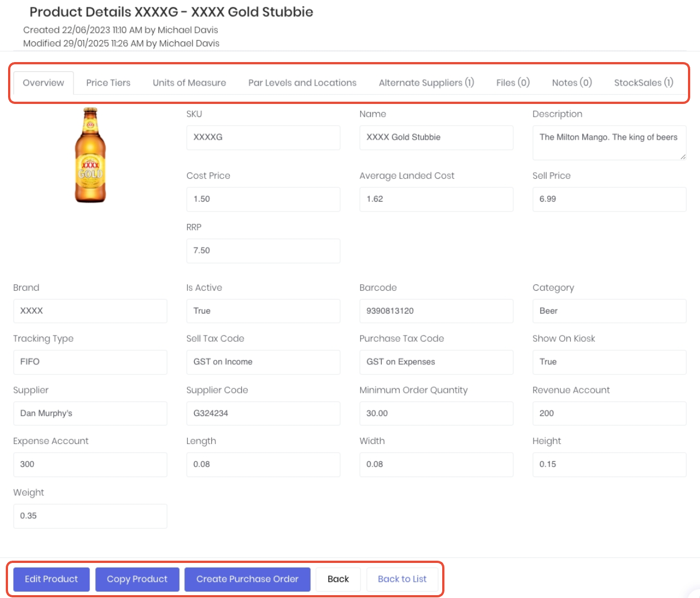Click the Minimum Order Quantity label
This screenshot has width=700, height=598.
pyautogui.click(x=413, y=390)
